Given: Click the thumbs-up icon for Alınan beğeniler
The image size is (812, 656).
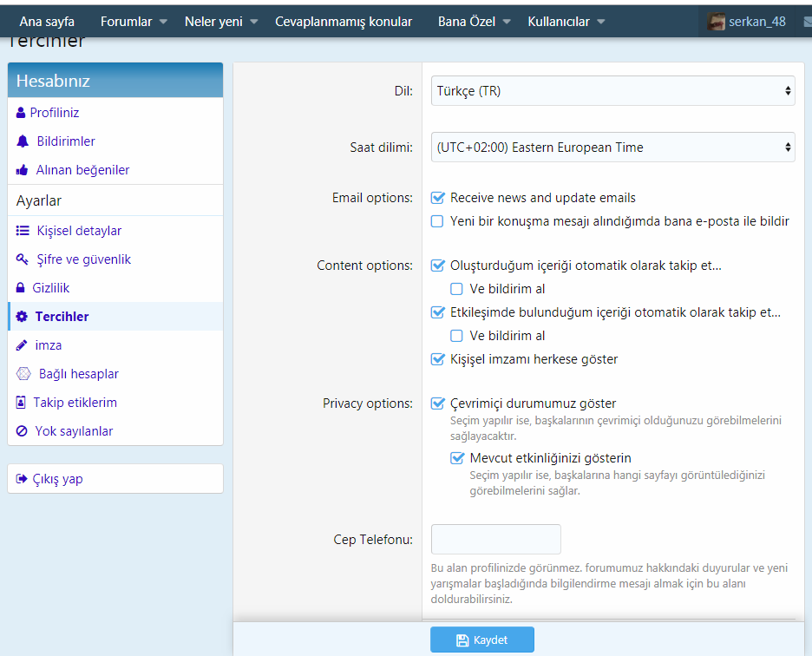Looking at the screenshot, I should 22,170.
